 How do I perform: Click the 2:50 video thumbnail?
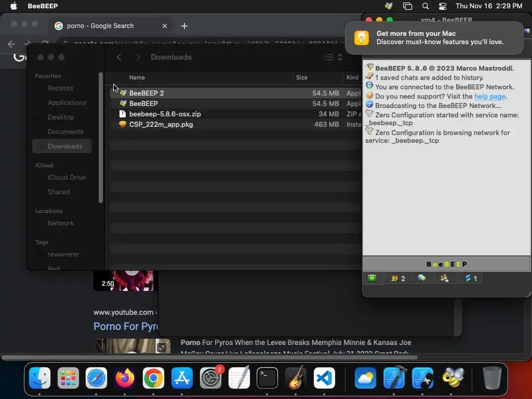tap(124, 281)
